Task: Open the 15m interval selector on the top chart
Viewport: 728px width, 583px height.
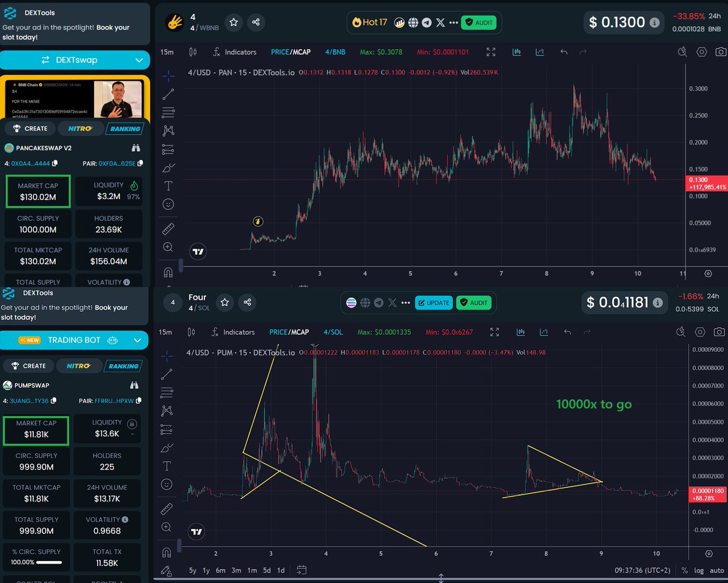Action: tap(167, 52)
